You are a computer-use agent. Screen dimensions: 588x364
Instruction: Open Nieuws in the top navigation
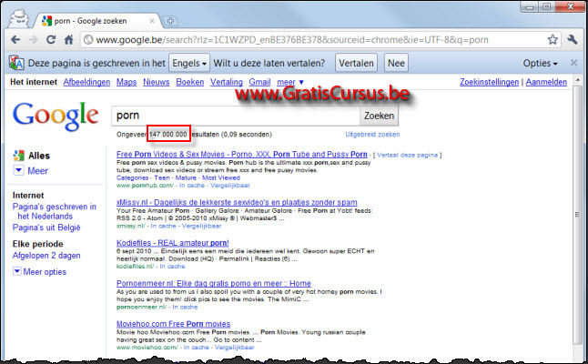tap(156, 82)
